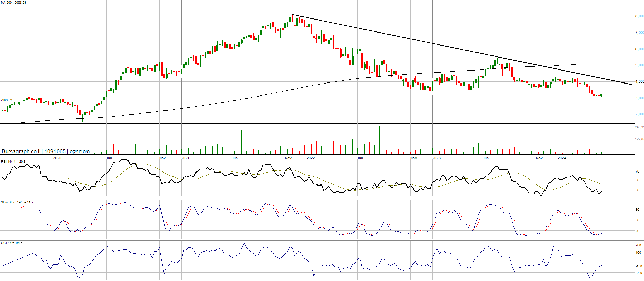Open the Bursagraph.co.il watermark link
Screen dimensions: 644x281
pyautogui.click(x=21, y=151)
